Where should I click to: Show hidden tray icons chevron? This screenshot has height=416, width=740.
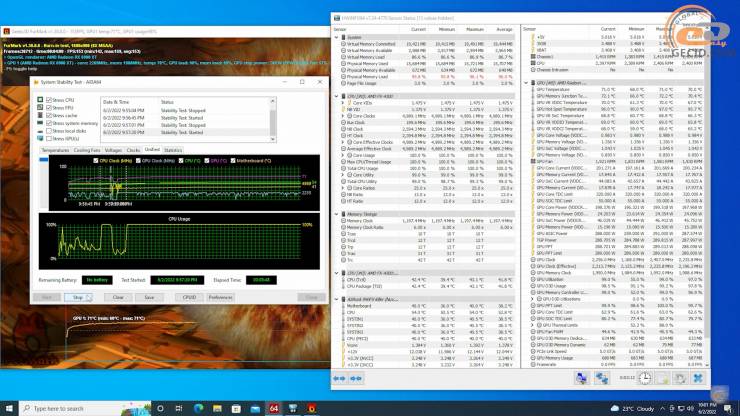662,408
